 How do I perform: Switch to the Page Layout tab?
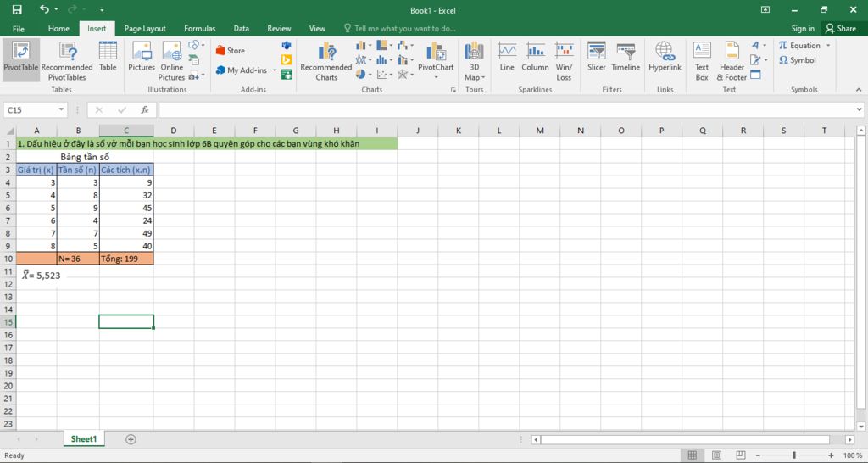pos(145,28)
